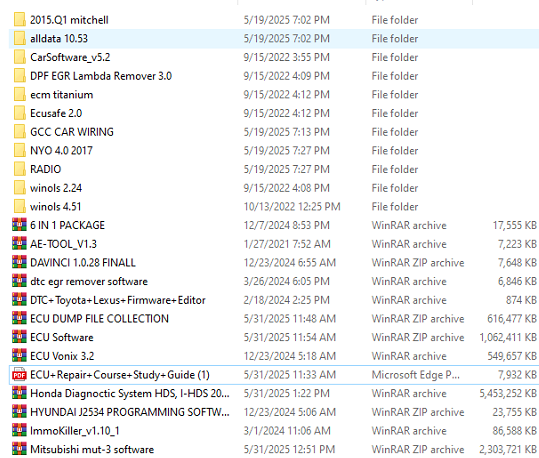Screen dimensions: 539x458
Task: Select the ImmoKiller_v1.10_1 WinRAR icon
Action: [19, 431]
